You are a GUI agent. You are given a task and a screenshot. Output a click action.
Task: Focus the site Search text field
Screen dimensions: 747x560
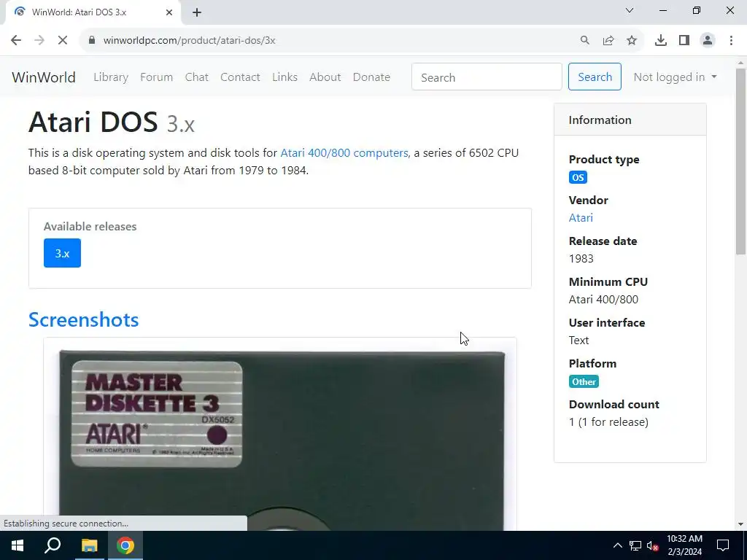click(487, 77)
